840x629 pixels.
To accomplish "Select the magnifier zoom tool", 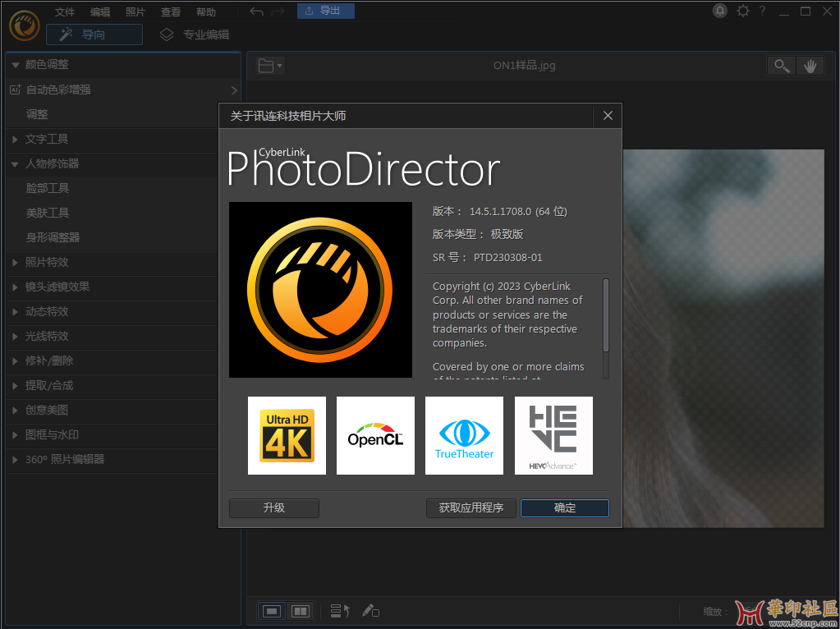I will click(x=782, y=66).
